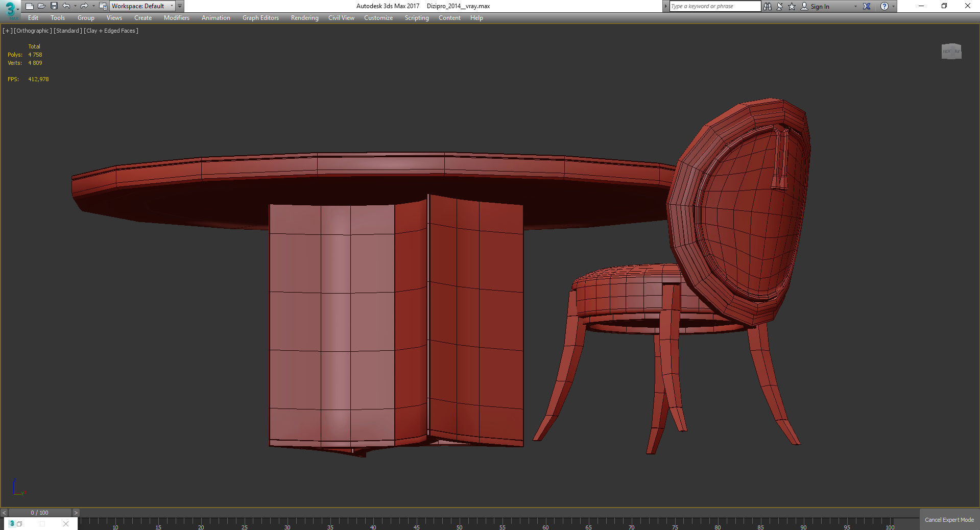
Task: Open the Scripting menu
Action: click(417, 18)
